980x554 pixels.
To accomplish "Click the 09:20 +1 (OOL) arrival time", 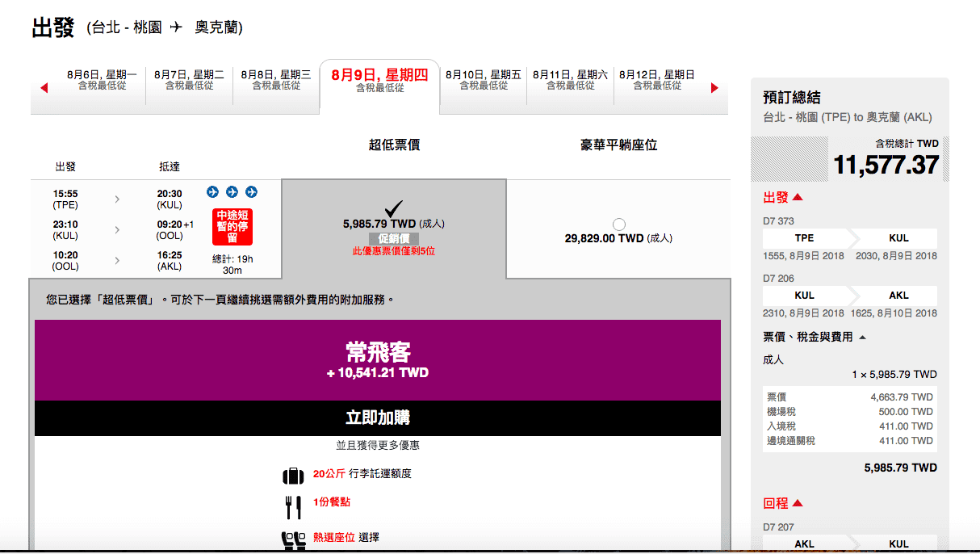I will tap(175, 230).
